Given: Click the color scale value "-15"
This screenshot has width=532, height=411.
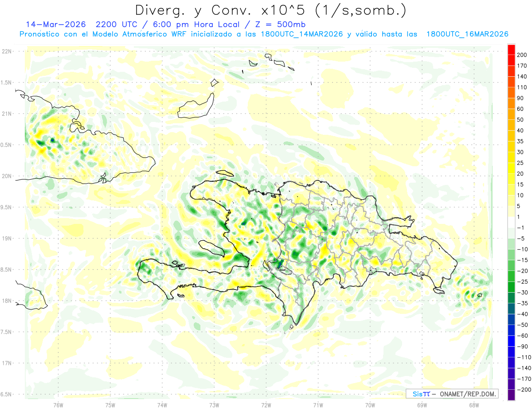Looking at the screenshot, I should [x=523, y=260].
